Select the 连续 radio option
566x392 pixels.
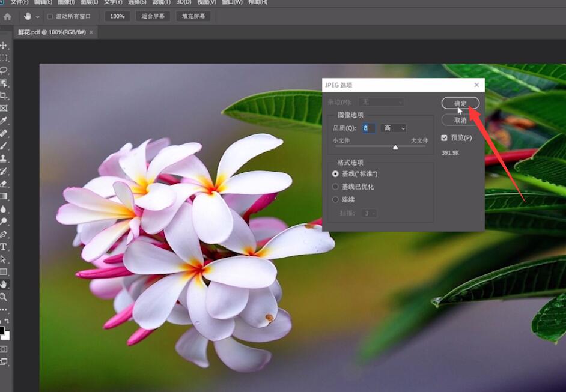335,199
